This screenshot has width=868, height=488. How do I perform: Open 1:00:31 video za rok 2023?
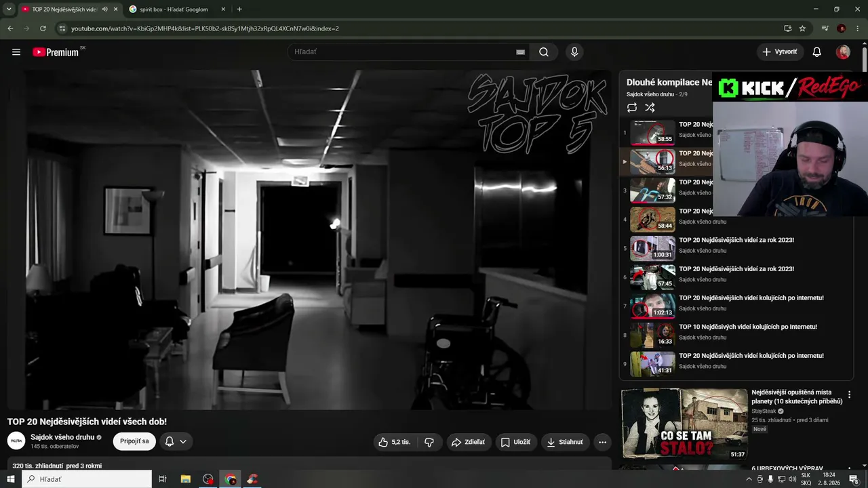point(652,249)
